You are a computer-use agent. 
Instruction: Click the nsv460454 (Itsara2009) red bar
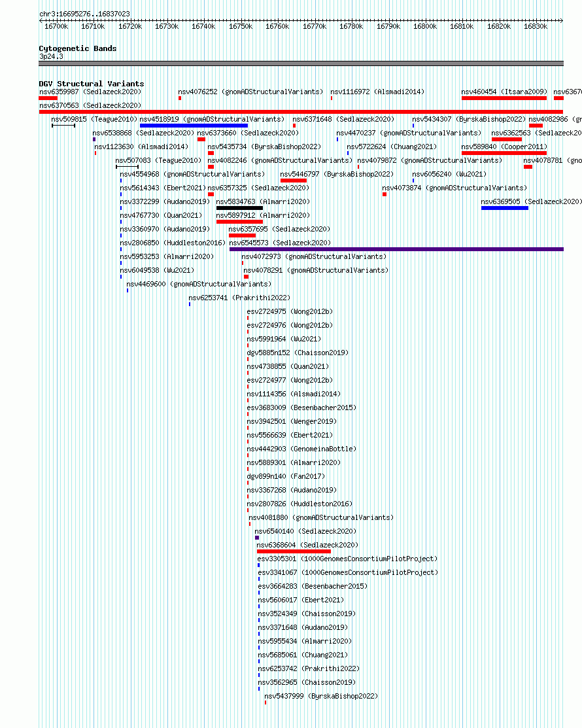[504, 98]
